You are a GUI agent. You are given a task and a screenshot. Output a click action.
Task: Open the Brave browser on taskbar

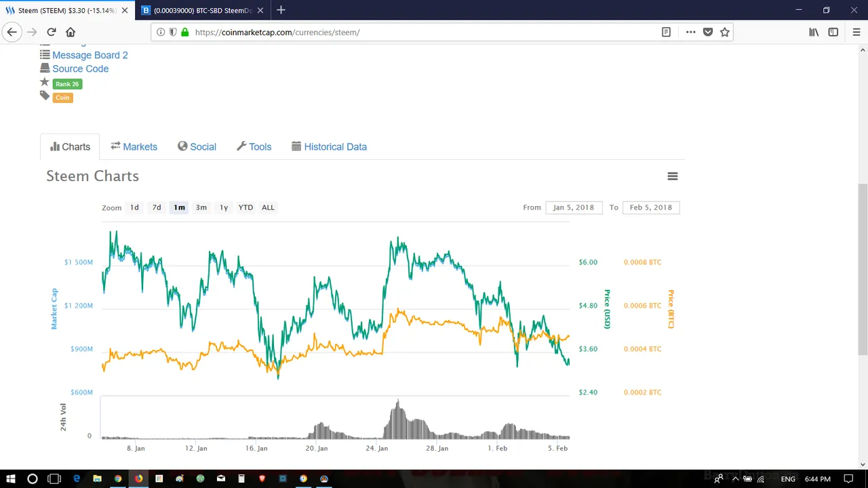[x=262, y=479]
